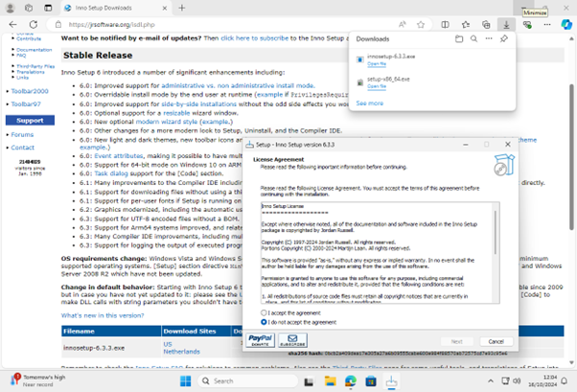This screenshot has height=392, width=577.
Task: Open the split screen icon
Action: [444, 24]
